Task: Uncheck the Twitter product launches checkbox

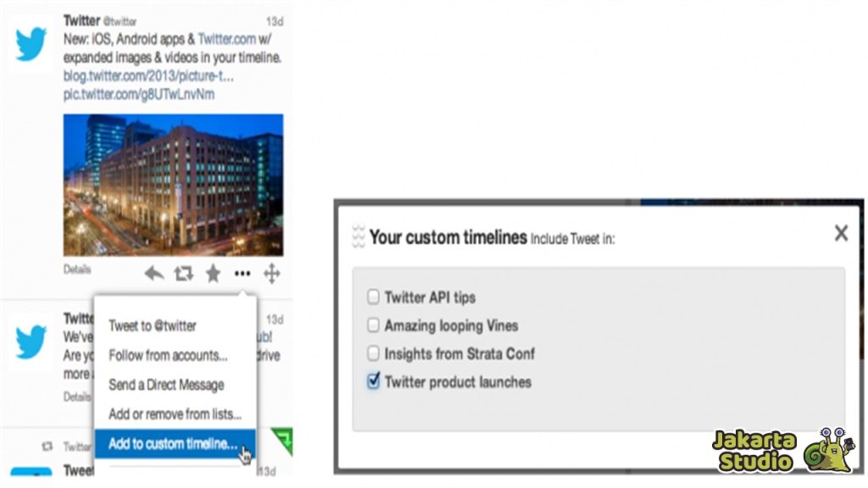Action: pos(374,381)
